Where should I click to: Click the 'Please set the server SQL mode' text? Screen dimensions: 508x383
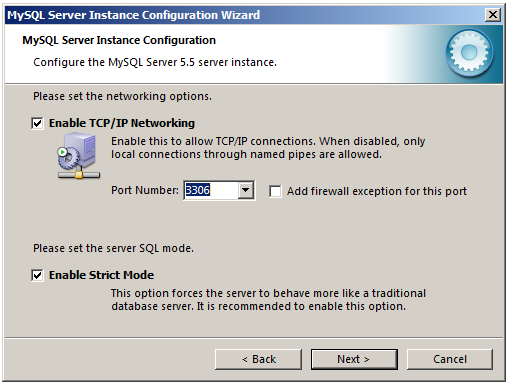pos(113,248)
